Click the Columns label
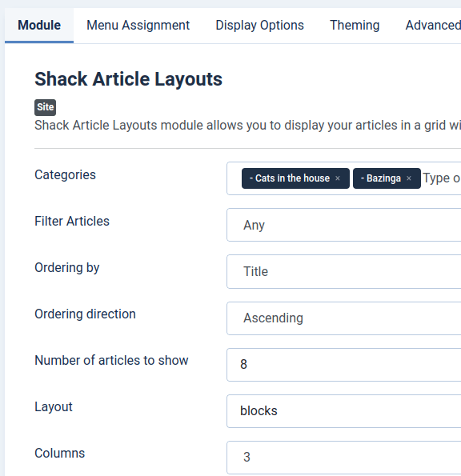Screen dimensions: 461x476 tap(60, 454)
